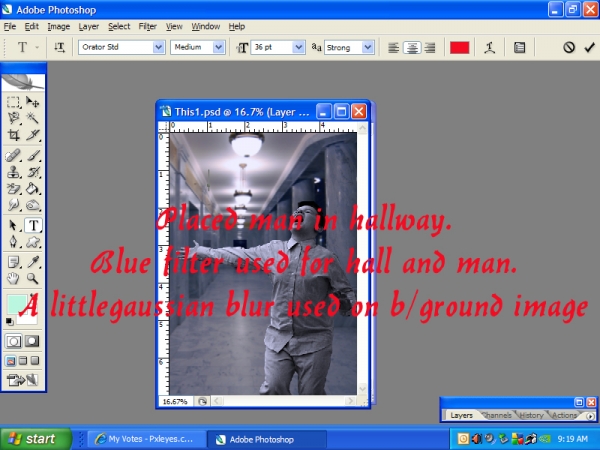600x450 pixels.
Task: Set Full Screen Mode with menu bar
Action: click(x=23, y=360)
